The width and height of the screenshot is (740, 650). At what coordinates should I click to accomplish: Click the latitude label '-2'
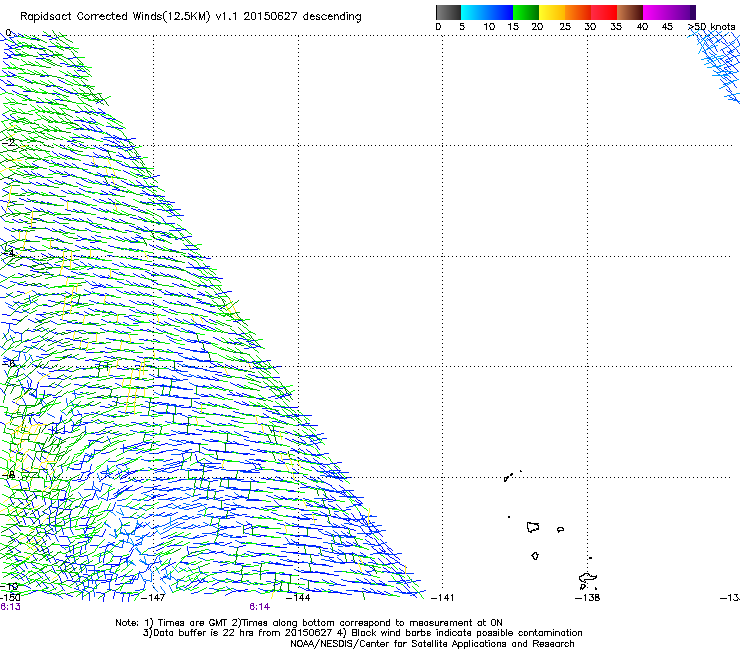[8, 142]
